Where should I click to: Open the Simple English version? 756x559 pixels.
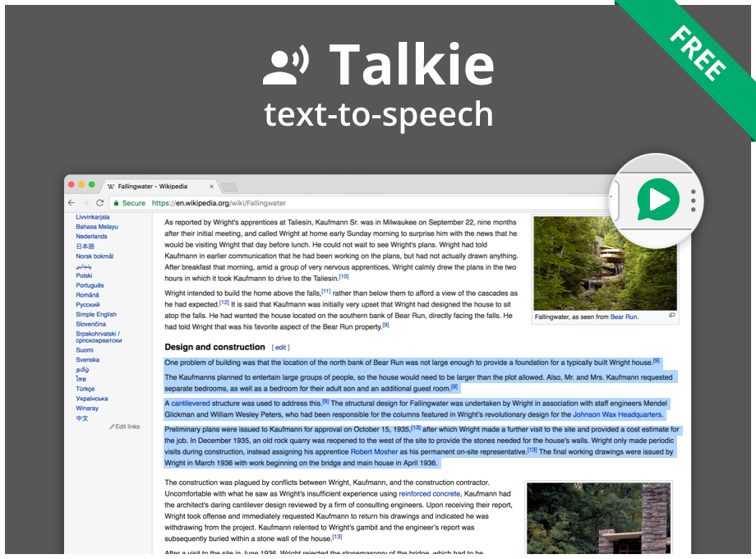[96, 315]
